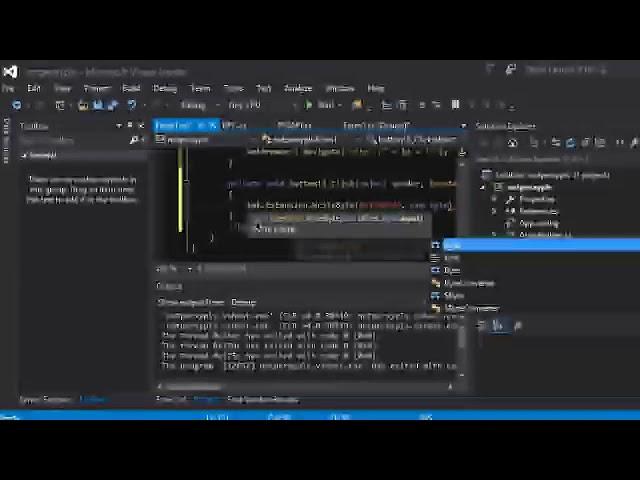
Task: Click the Open File toolbar icon
Action: point(84,105)
